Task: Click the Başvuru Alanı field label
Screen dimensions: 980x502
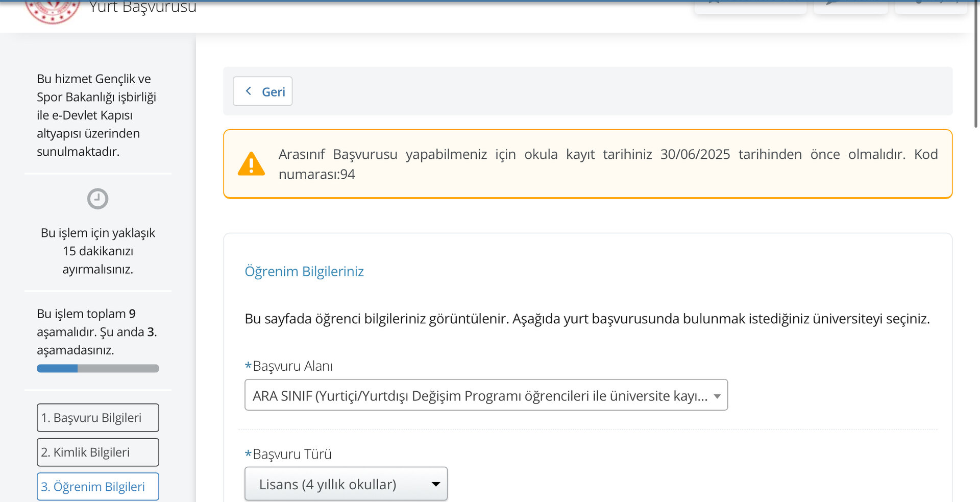Action: [292, 366]
